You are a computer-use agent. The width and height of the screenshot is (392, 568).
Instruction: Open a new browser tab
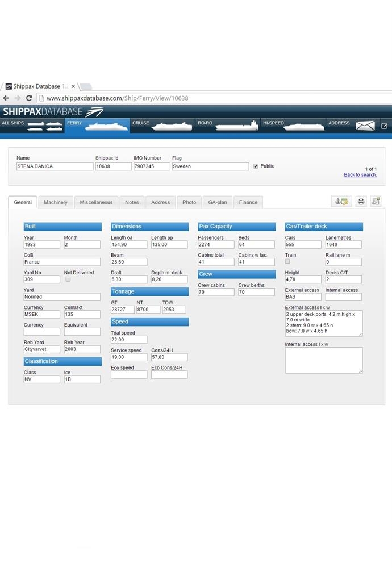coord(85,86)
